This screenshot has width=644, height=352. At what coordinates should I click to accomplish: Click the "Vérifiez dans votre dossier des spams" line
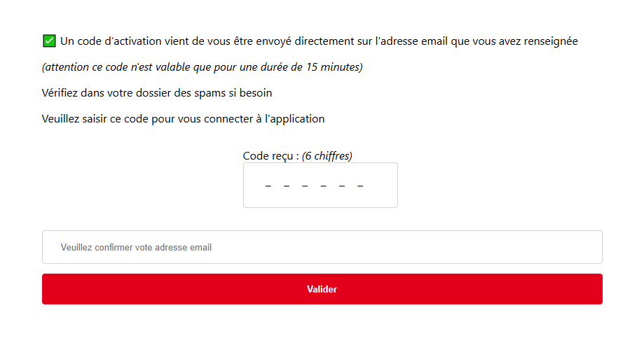pos(157,92)
